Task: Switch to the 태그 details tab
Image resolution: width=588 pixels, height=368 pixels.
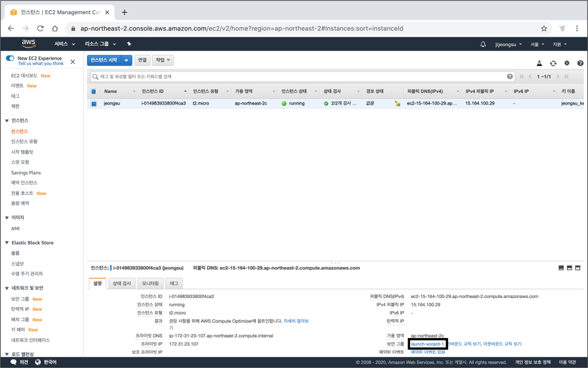Action: pos(174,284)
